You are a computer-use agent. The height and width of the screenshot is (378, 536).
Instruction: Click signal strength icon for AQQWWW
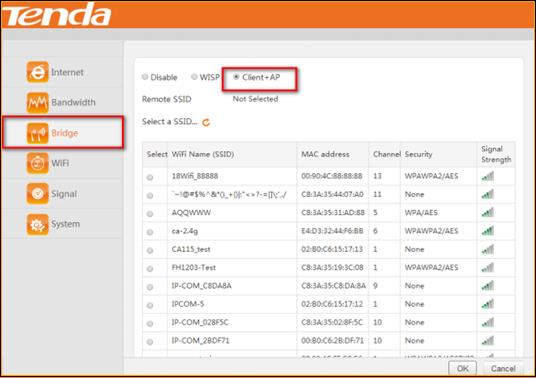[x=488, y=213]
